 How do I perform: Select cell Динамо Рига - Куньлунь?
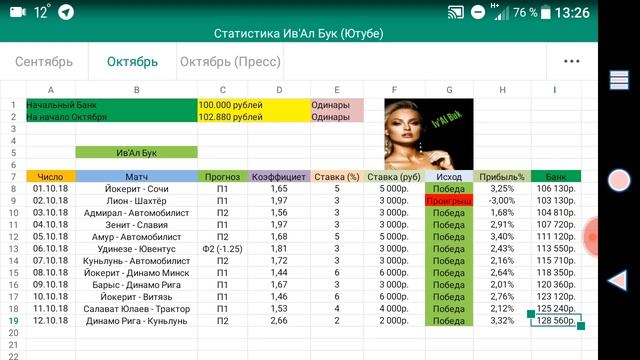[136, 321]
